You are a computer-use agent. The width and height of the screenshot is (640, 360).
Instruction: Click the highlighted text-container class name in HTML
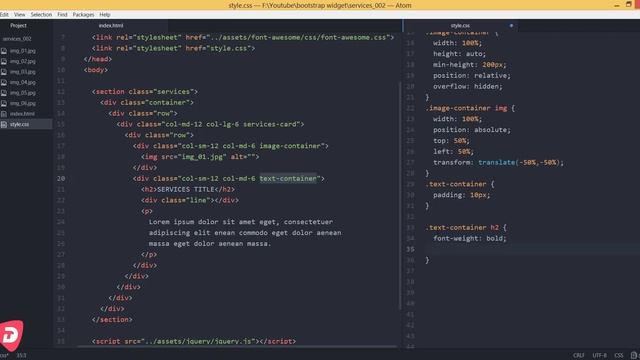coord(288,178)
